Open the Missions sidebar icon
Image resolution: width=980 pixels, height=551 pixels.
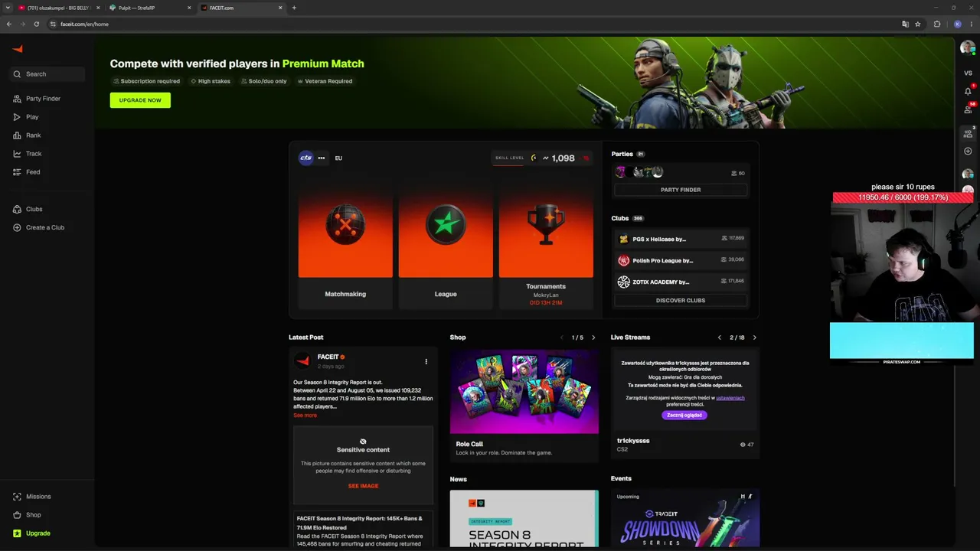17,497
